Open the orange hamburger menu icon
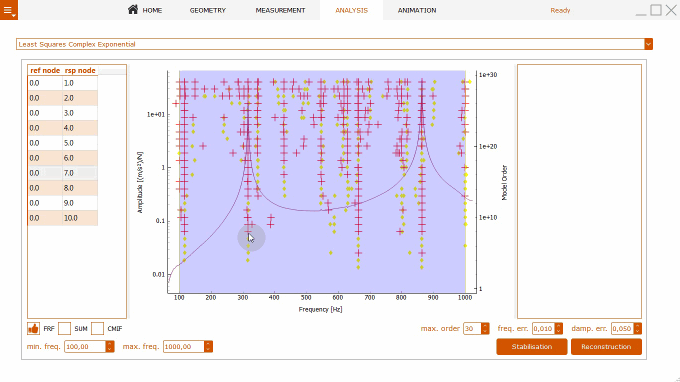Viewport: 680px width, 382px height. 9,10
